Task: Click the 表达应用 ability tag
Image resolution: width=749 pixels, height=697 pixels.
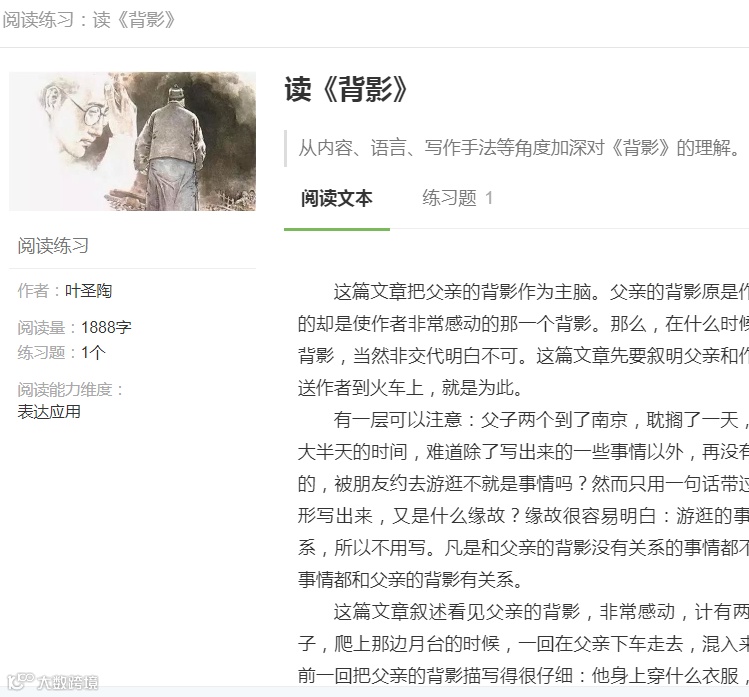Action: pos(49,411)
